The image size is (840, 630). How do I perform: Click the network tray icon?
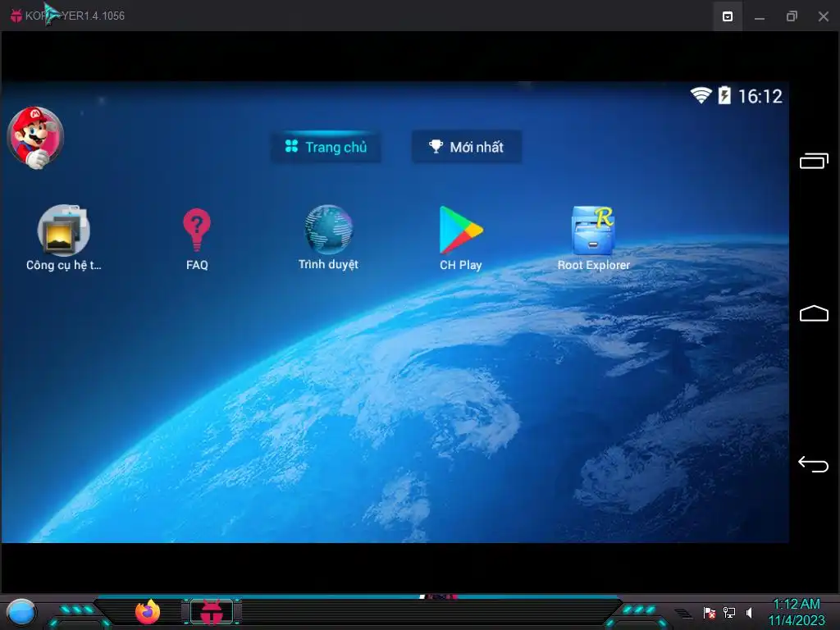pos(729,612)
